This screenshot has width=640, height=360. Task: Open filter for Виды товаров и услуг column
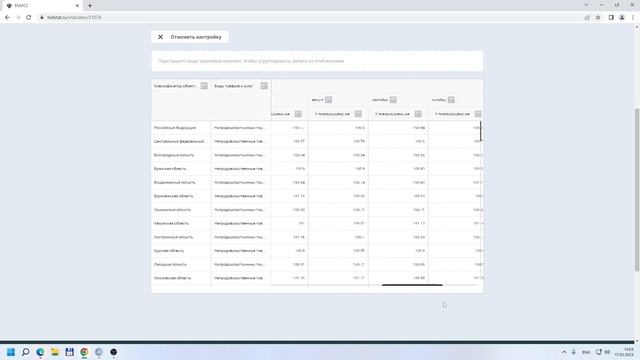(264, 86)
